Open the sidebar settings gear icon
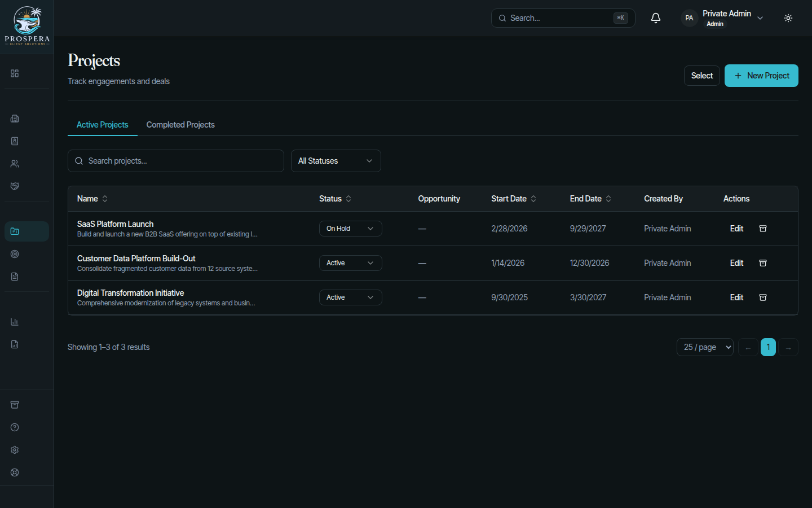Image resolution: width=812 pixels, height=508 pixels. [15, 450]
